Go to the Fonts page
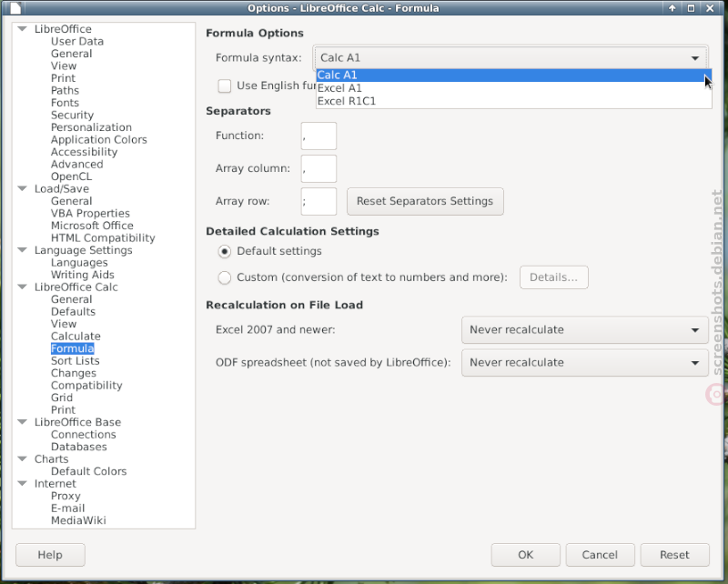 (65, 103)
